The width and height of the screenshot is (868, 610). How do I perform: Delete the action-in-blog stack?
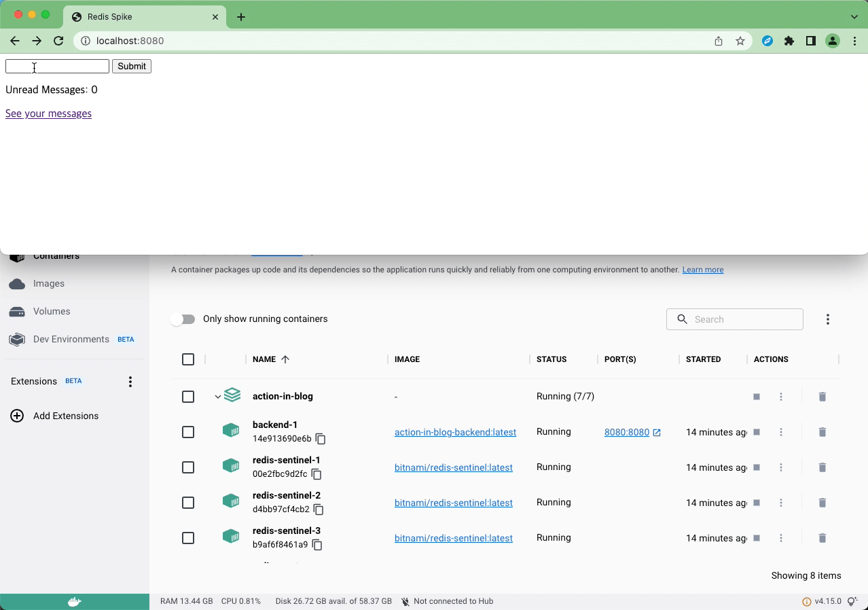tap(822, 397)
